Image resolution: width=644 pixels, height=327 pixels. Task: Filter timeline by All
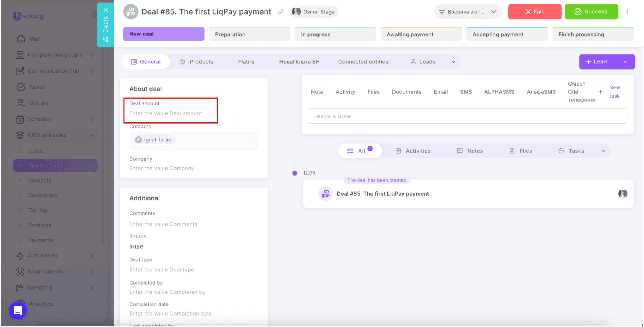(x=360, y=151)
